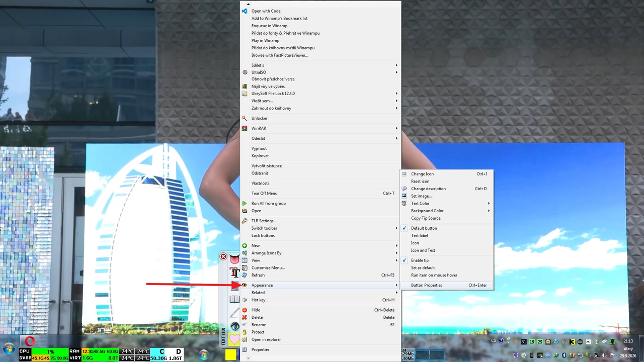Click the white M. tray icon
Viewport: 644px width, 362px height.
coord(588,342)
